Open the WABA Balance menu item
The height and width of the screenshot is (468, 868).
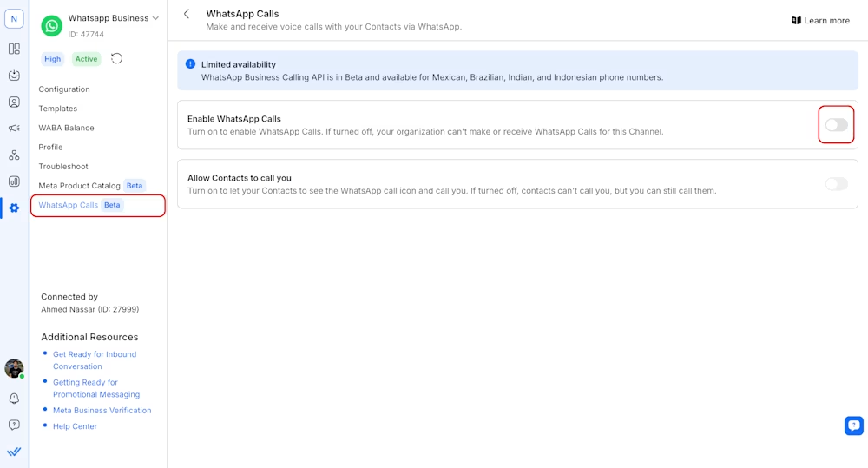click(x=67, y=128)
